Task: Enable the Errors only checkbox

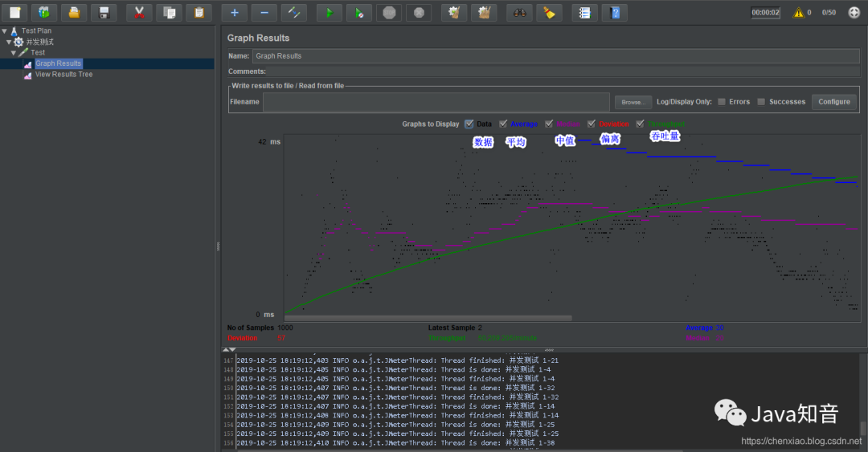Action: pos(722,102)
